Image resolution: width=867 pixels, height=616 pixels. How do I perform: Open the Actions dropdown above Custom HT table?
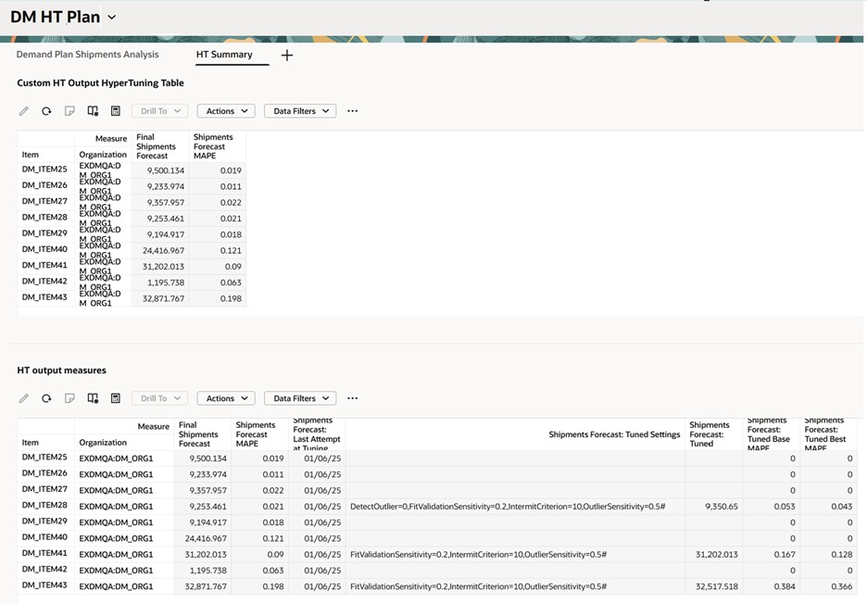(x=225, y=110)
